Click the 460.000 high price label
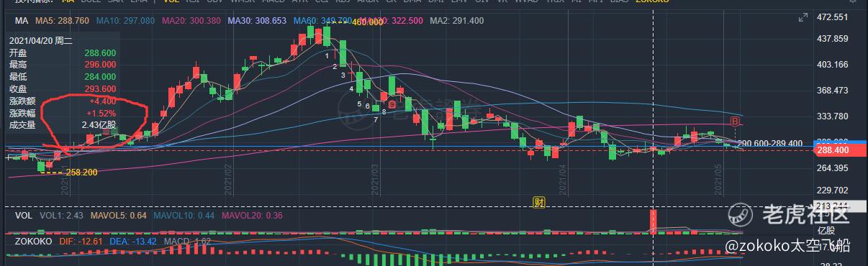868x266 pixels. 367,23
